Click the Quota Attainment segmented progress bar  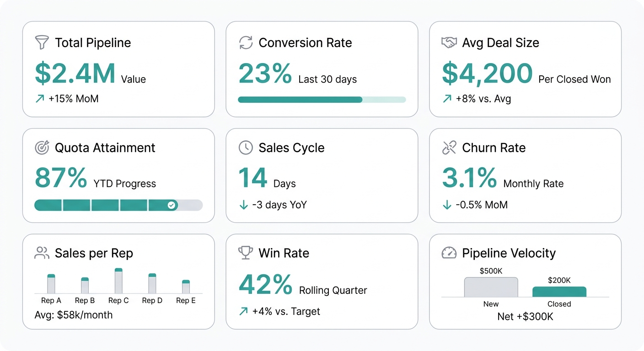coord(118,205)
